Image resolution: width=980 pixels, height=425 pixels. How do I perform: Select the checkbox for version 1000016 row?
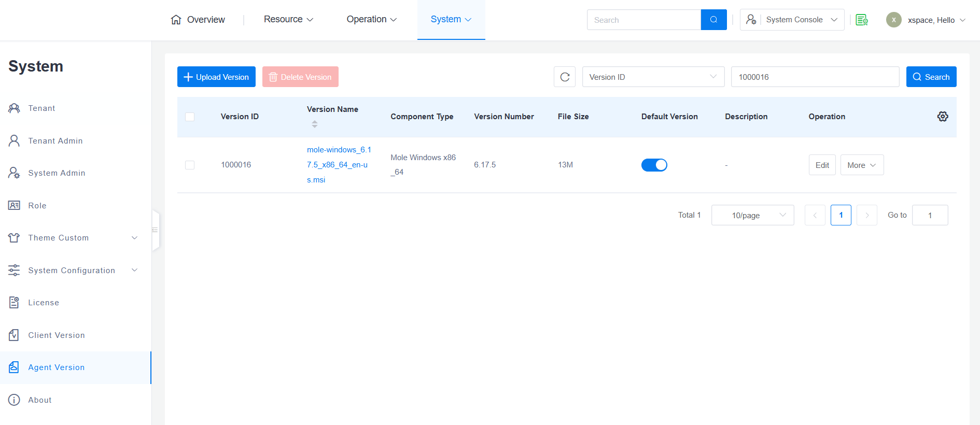190,165
